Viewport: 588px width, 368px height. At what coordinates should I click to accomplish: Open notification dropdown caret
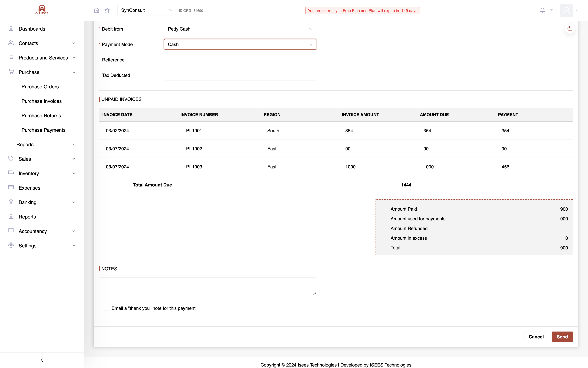[x=551, y=10]
